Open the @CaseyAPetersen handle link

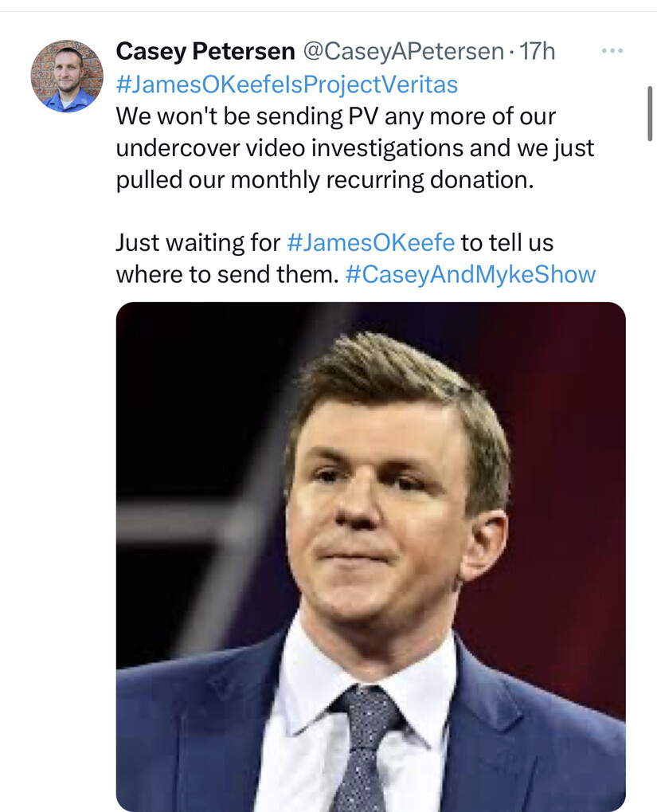403,51
